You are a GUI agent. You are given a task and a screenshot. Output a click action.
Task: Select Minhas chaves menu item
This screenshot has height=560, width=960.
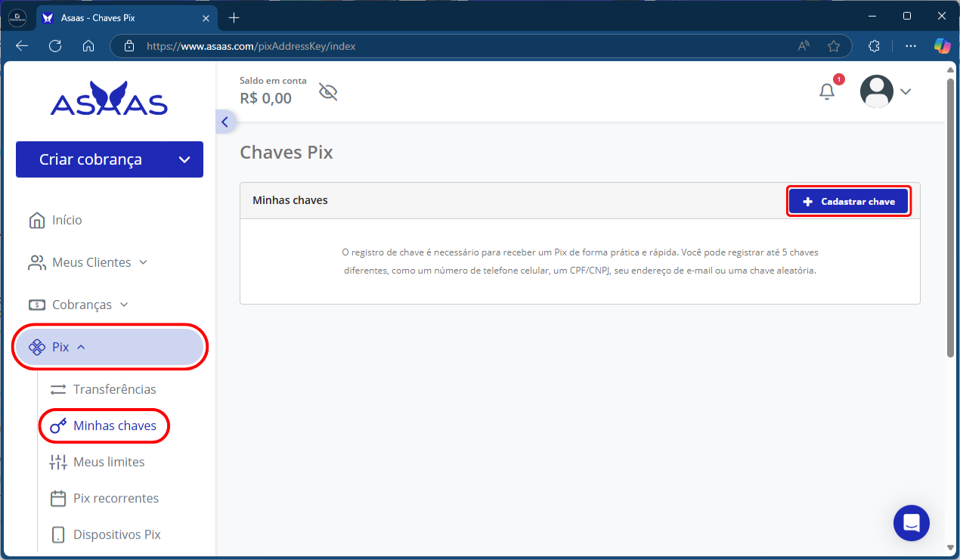(114, 425)
